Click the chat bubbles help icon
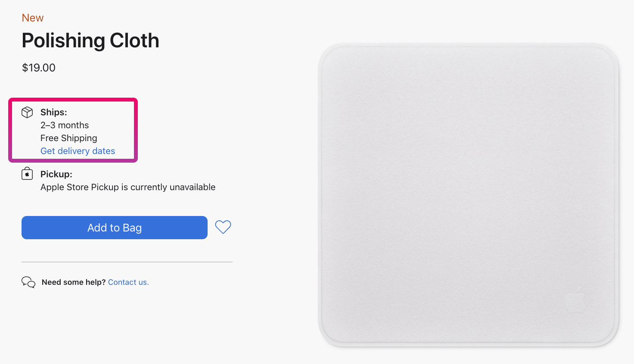The image size is (634, 364). click(28, 282)
